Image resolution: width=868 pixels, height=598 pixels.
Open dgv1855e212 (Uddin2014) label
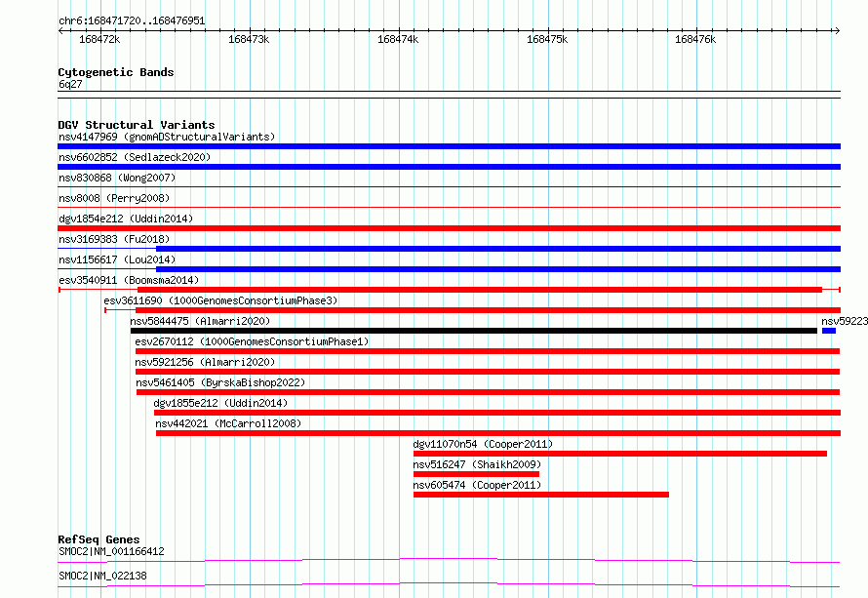[220, 403]
